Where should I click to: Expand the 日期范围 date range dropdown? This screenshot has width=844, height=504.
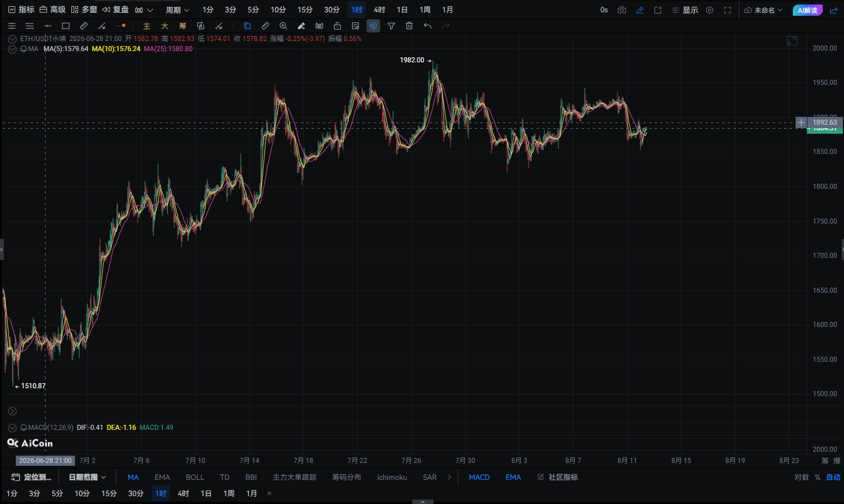87,477
